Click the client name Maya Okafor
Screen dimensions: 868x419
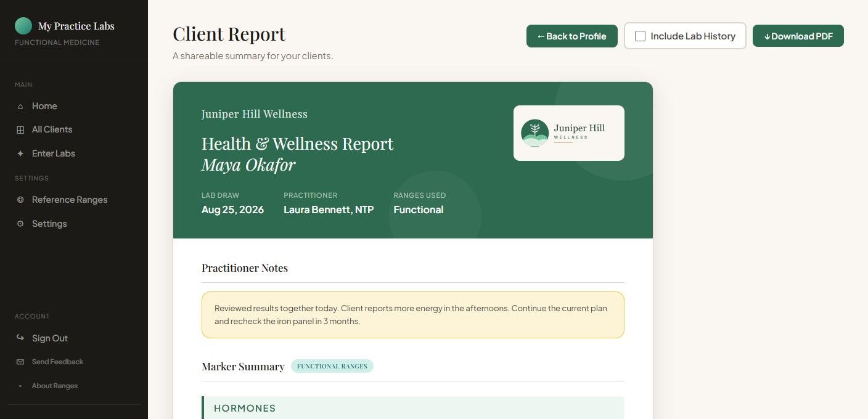[x=248, y=165]
